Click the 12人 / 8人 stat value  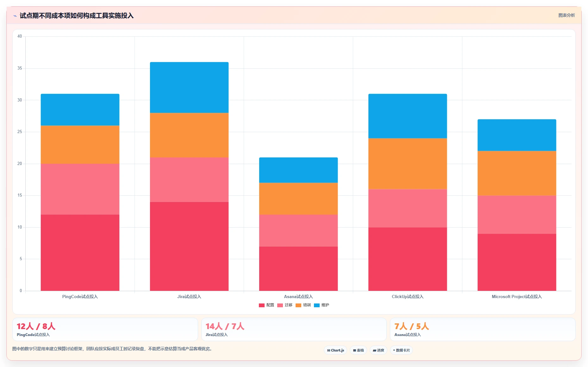36,326
